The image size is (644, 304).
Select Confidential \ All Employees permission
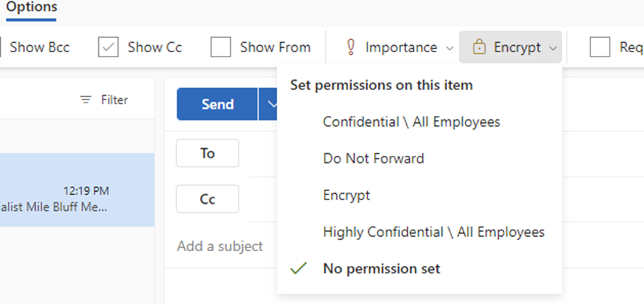411,122
